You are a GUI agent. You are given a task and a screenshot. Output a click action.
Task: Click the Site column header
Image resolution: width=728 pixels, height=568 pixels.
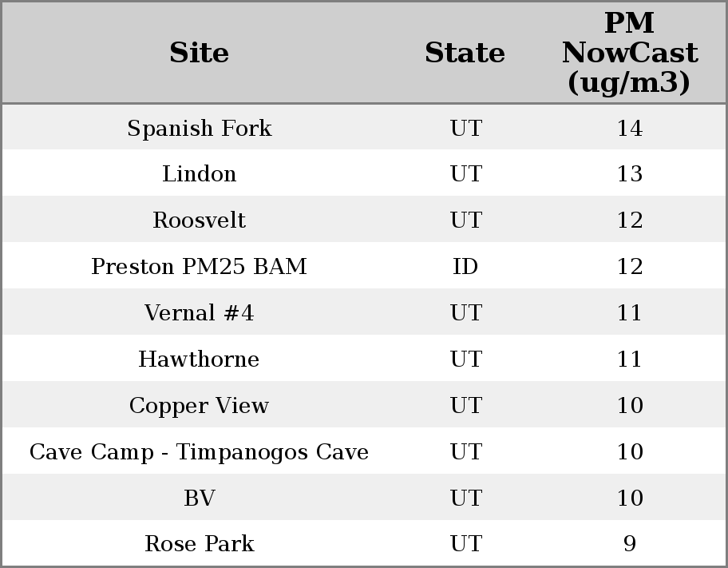(200, 53)
